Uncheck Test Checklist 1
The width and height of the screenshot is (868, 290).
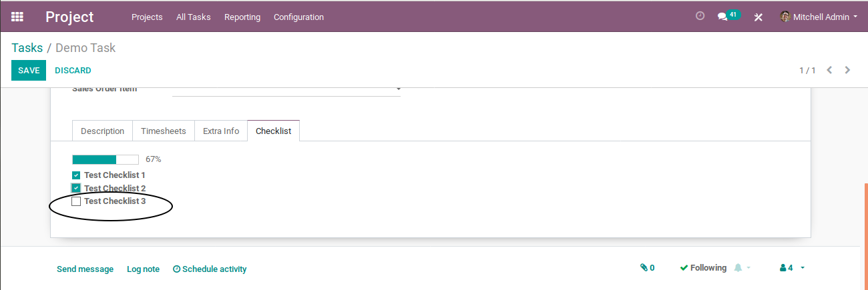(76, 175)
